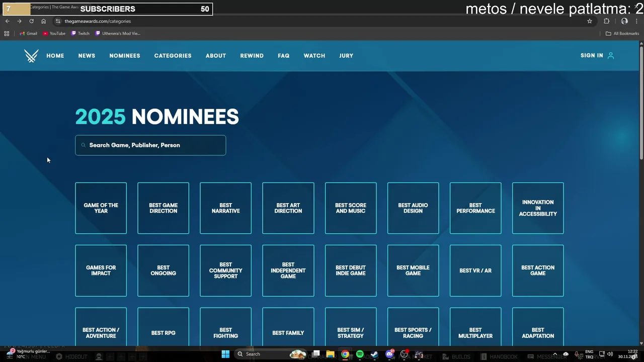
Task: Open the Best Action Game category
Action: coord(538,270)
